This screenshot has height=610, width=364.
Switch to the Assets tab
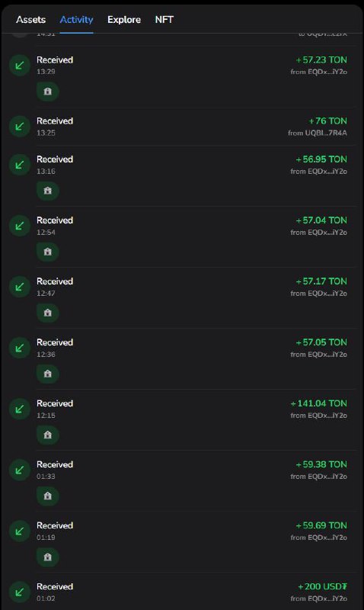coord(30,20)
